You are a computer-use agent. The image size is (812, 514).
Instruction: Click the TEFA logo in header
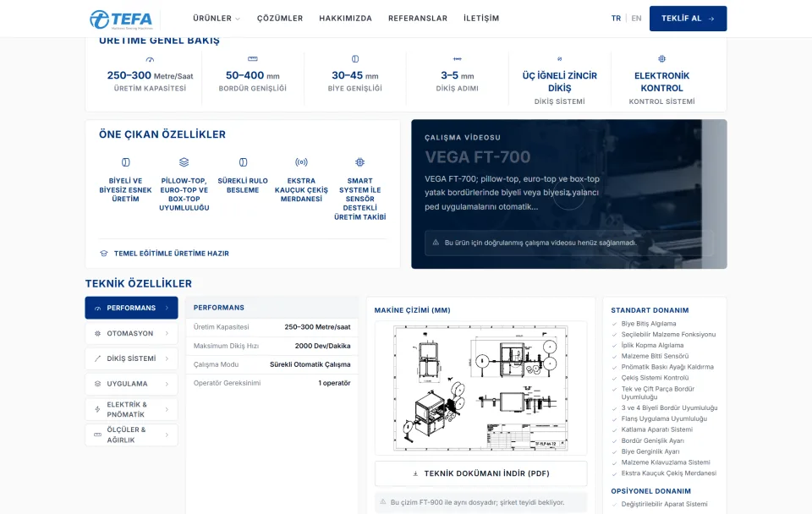(x=121, y=19)
